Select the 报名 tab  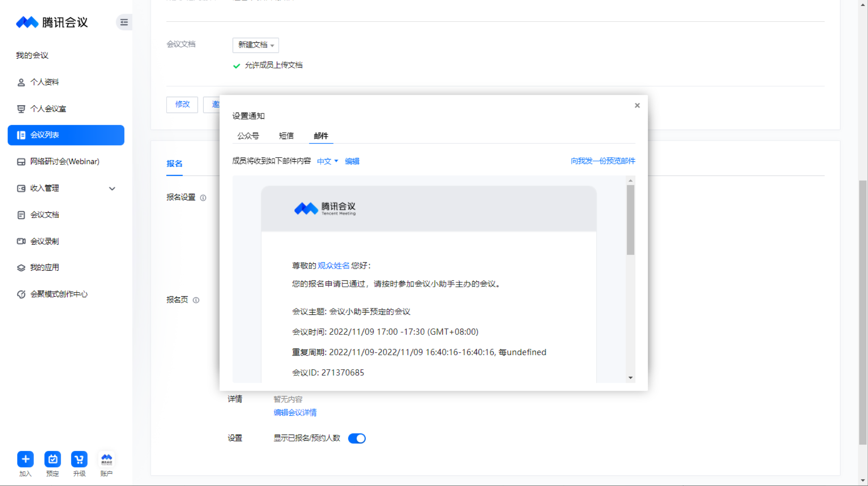(175, 164)
